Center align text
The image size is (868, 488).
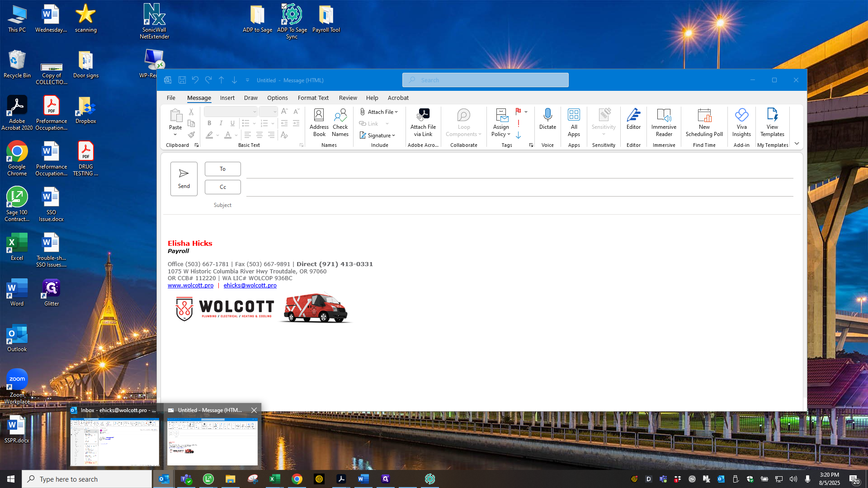259,135
